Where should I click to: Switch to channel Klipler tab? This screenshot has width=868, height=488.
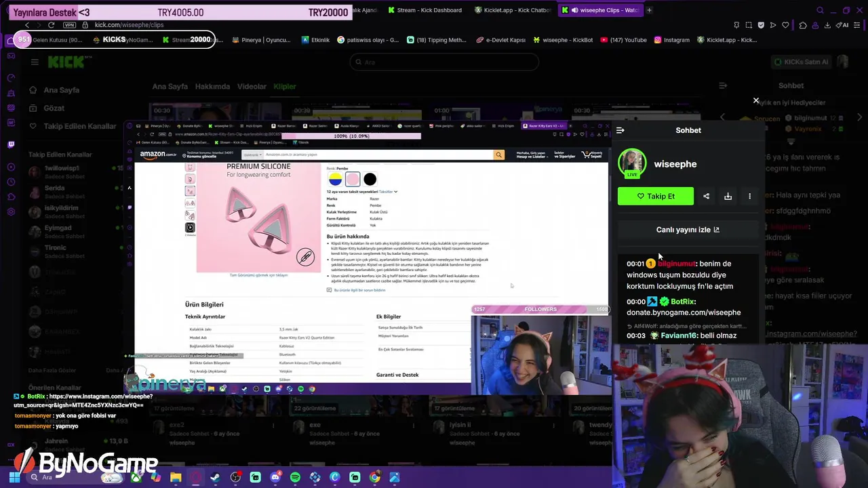pos(285,87)
